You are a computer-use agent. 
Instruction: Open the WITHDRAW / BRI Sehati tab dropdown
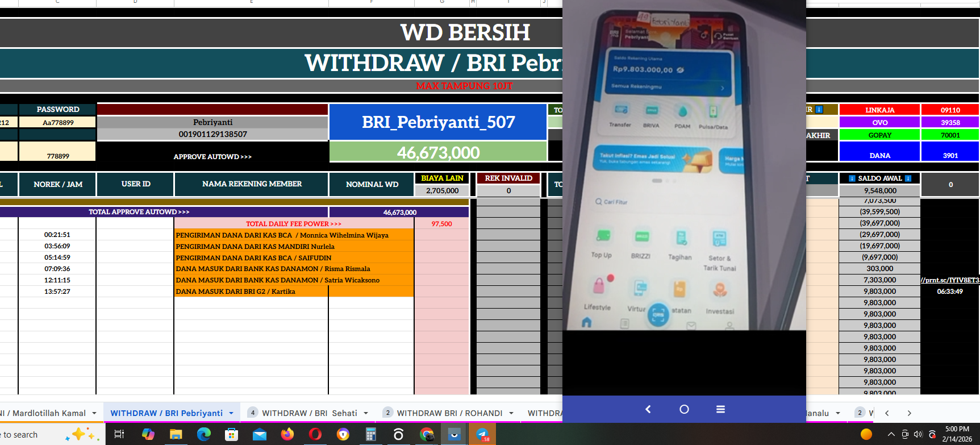click(366, 413)
